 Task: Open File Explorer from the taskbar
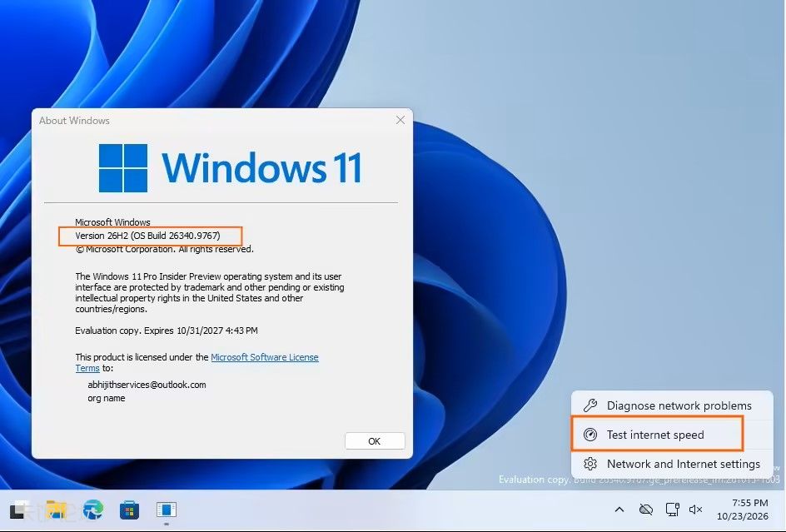pos(56,510)
